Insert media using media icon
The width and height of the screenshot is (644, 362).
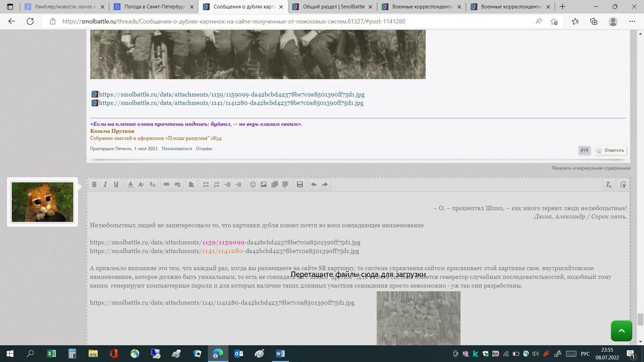[x=274, y=184]
